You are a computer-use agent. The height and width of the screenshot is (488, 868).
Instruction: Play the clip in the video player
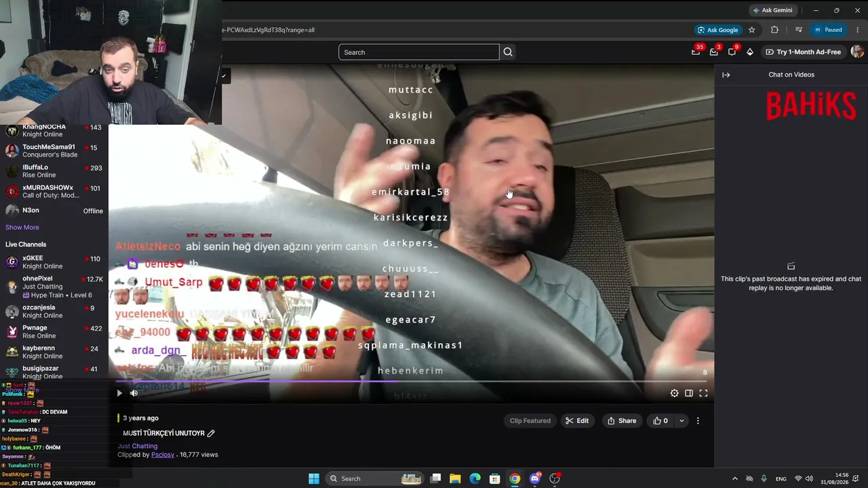pos(119,393)
